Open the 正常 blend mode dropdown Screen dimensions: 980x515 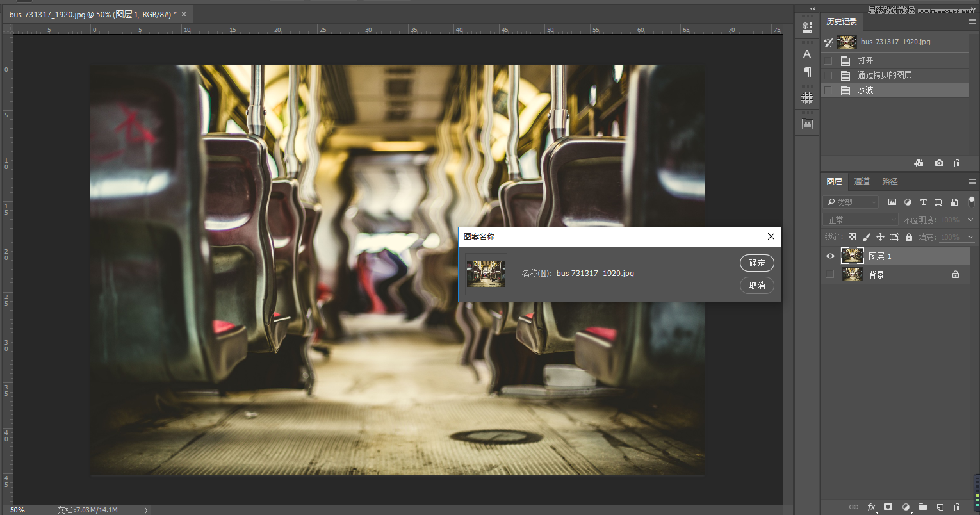click(x=861, y=220)
